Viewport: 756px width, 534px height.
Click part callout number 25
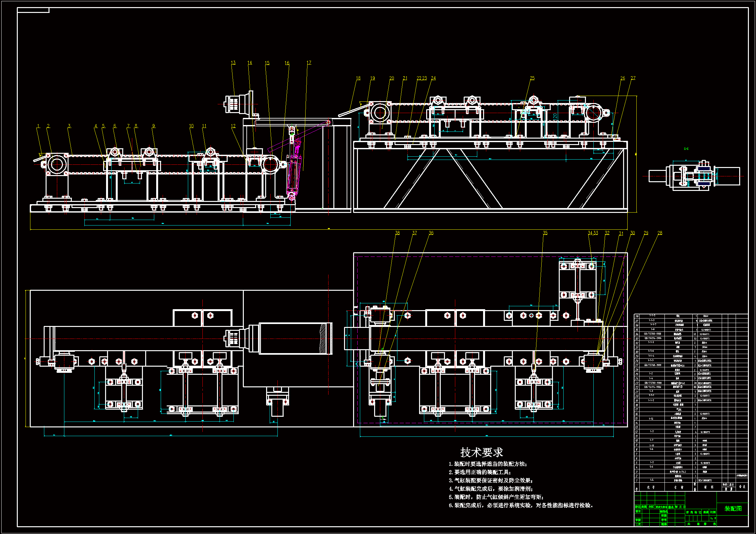tap(532, 78)
